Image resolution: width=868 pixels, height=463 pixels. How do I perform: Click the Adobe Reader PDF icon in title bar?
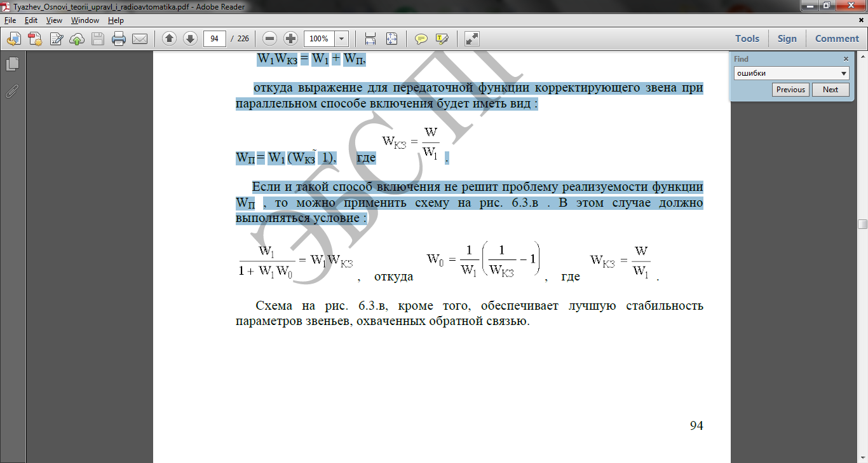(x=6, y=6)
